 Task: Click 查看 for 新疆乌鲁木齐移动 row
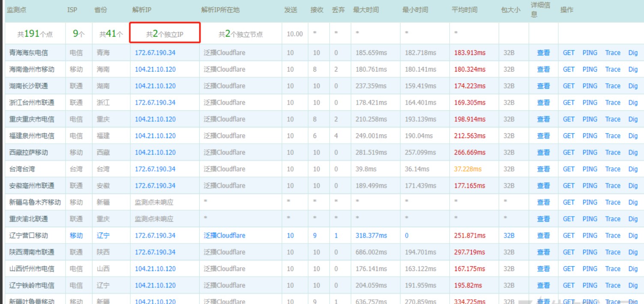click(x=543, y=202)
